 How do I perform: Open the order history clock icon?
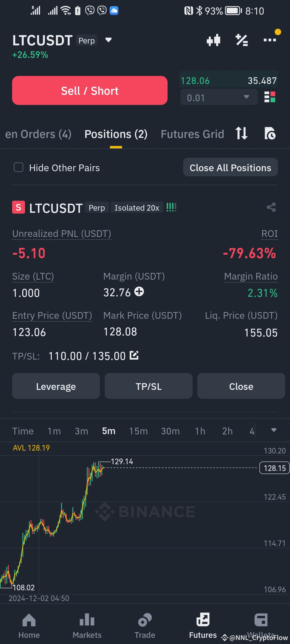coord(270,133)
